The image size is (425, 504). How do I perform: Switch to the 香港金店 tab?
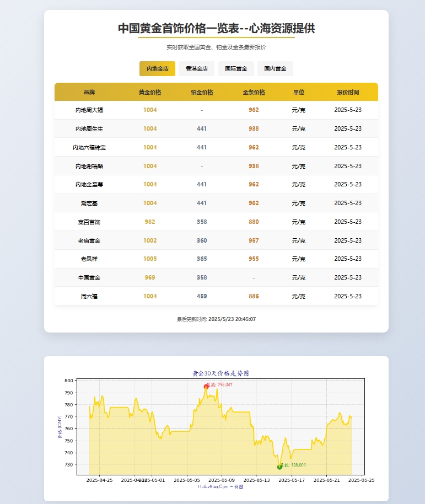tap(197, 69)
